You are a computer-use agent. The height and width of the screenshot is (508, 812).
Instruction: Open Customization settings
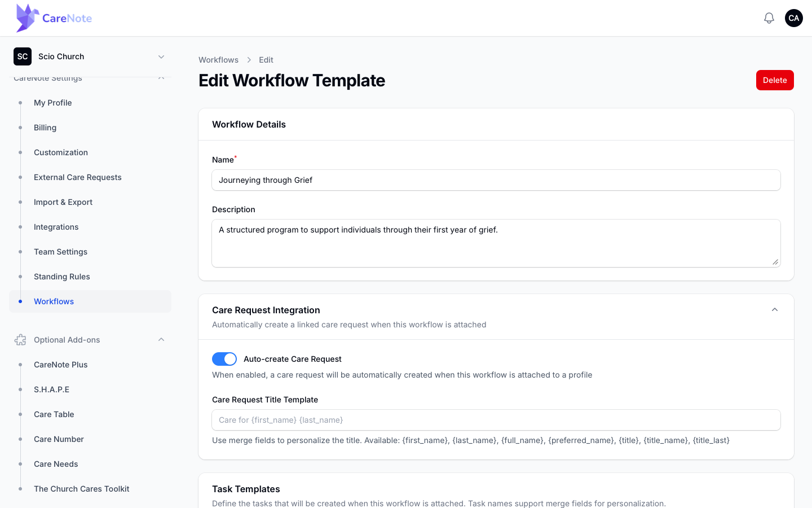click(x=90, y=152)
